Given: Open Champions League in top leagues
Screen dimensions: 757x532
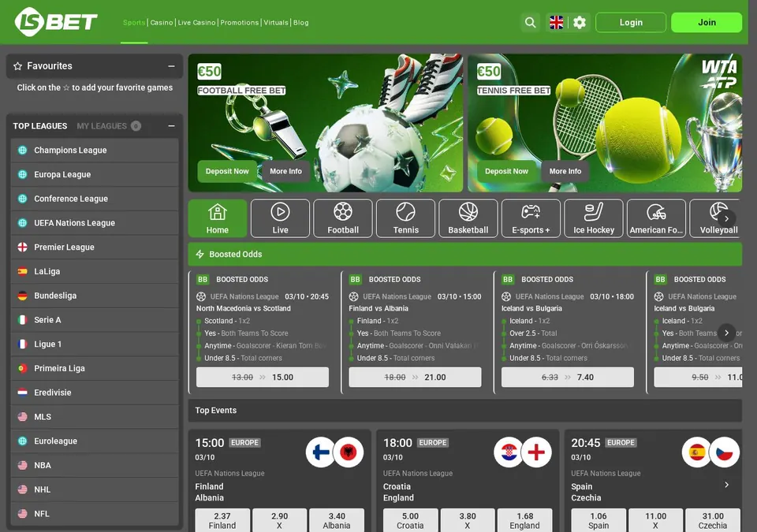Looking at the screenshot, I should (95, 150).
